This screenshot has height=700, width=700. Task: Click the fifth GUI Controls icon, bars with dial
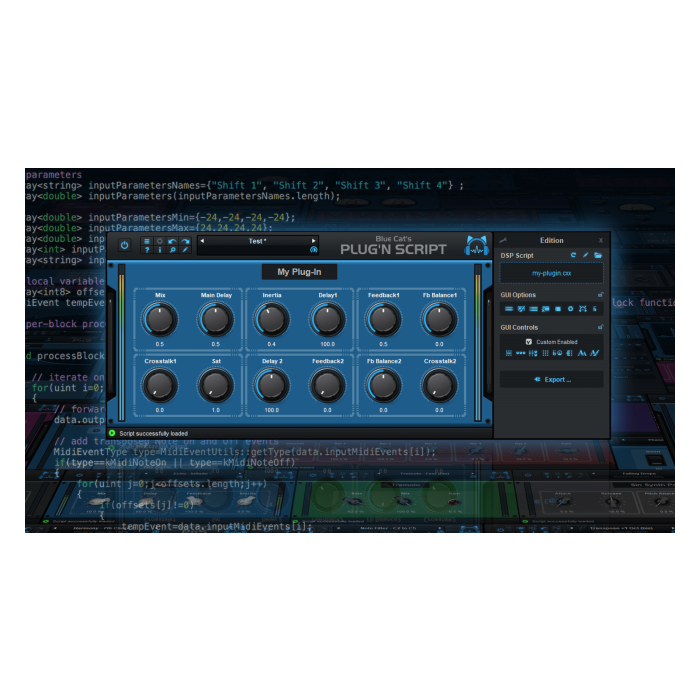pyautogui.click(x=557, y=353)
